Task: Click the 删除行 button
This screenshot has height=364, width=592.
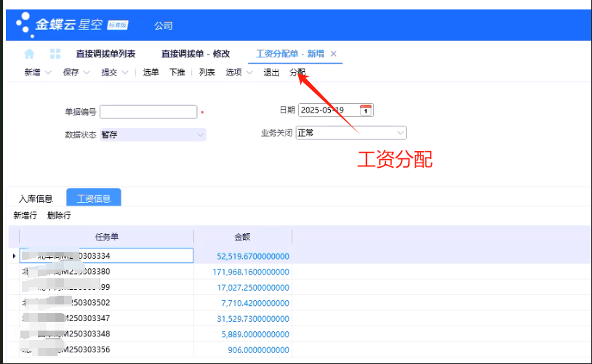Action: click(x=59, y=216)
